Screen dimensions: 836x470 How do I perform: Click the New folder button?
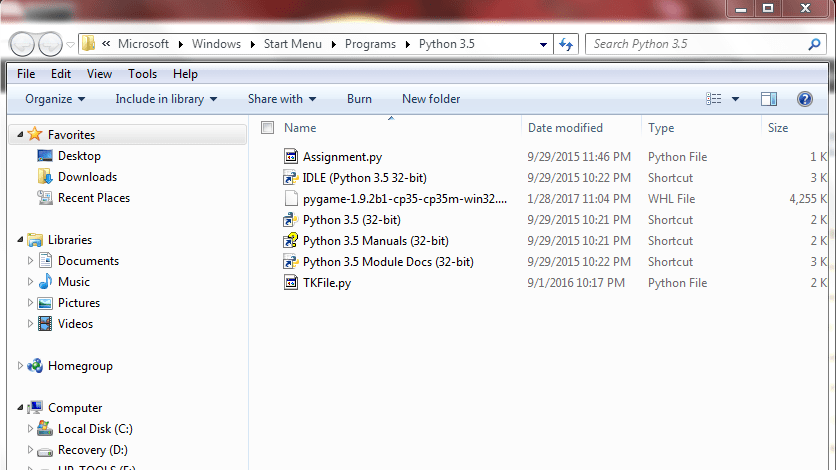tap(431, 99)
